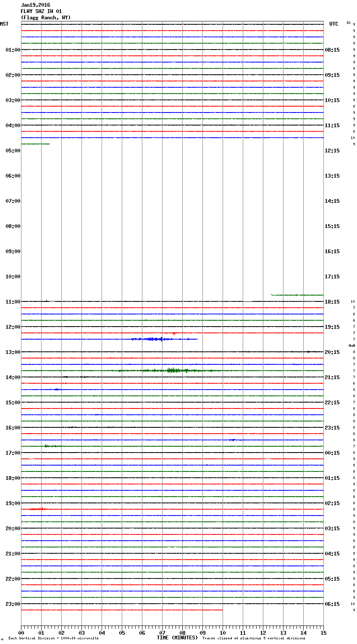Click the 18:15 UTC time label
Image resolution: width=357 pixels, height=644 pixels.
[332, 302]
